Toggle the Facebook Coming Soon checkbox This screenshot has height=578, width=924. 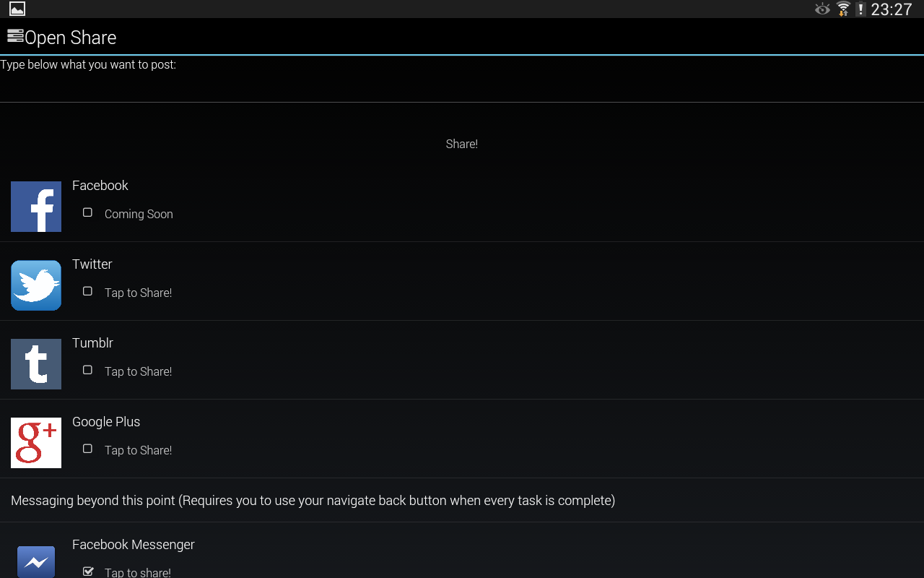point(87,212)
